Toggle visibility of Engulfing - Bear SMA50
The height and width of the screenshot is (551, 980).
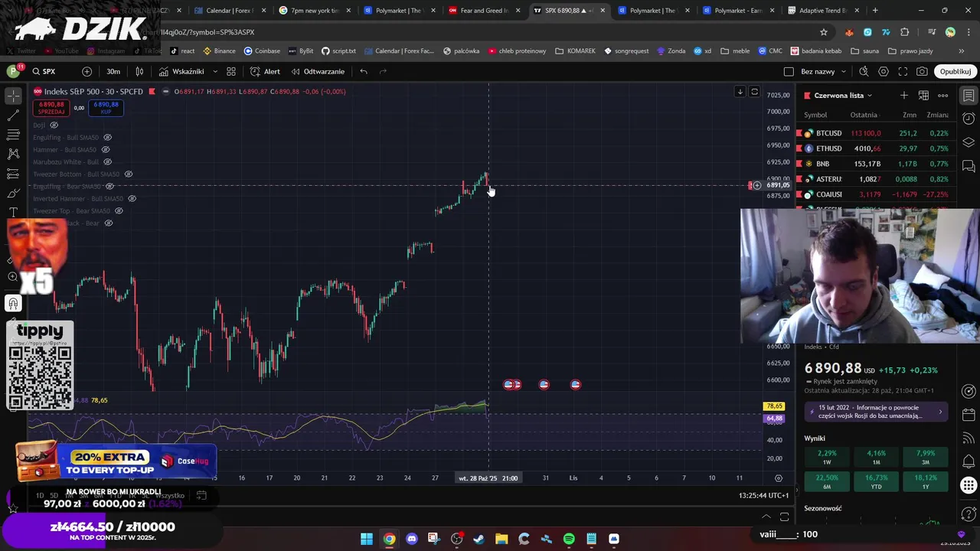click(109, 186)
